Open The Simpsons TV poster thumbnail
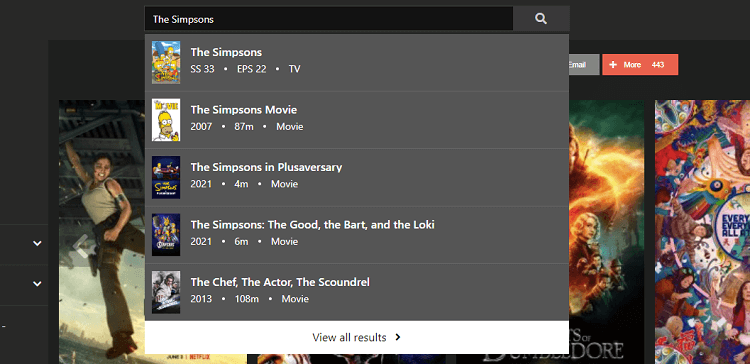750x364 pixels. tap(166, 62)
